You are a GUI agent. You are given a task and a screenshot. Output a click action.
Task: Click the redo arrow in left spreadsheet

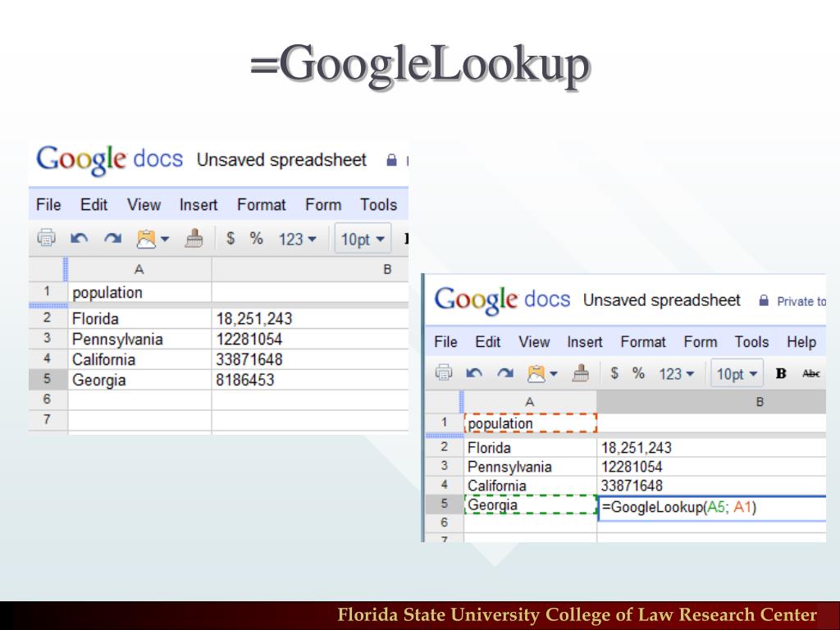112,238
